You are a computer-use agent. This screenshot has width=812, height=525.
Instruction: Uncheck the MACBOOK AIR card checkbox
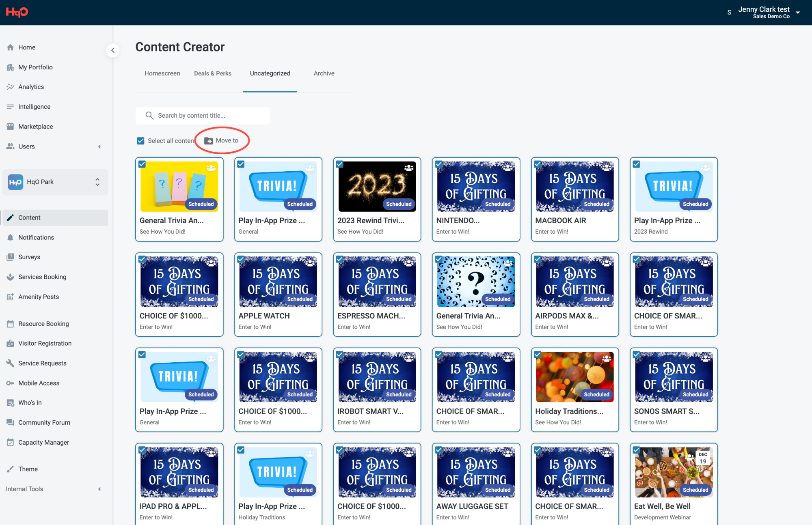pyautogui.click(x=537, y=164)
